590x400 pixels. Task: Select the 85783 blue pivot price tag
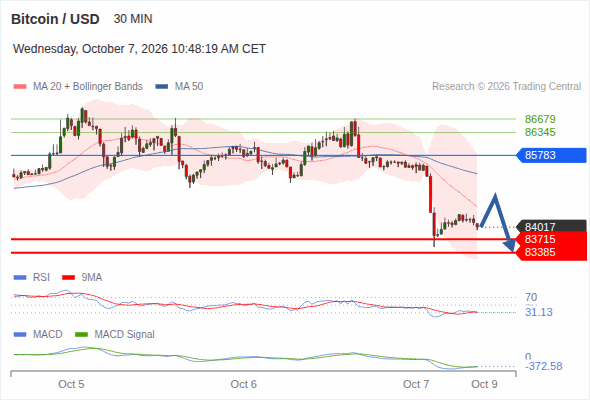(x=551, y=155)
